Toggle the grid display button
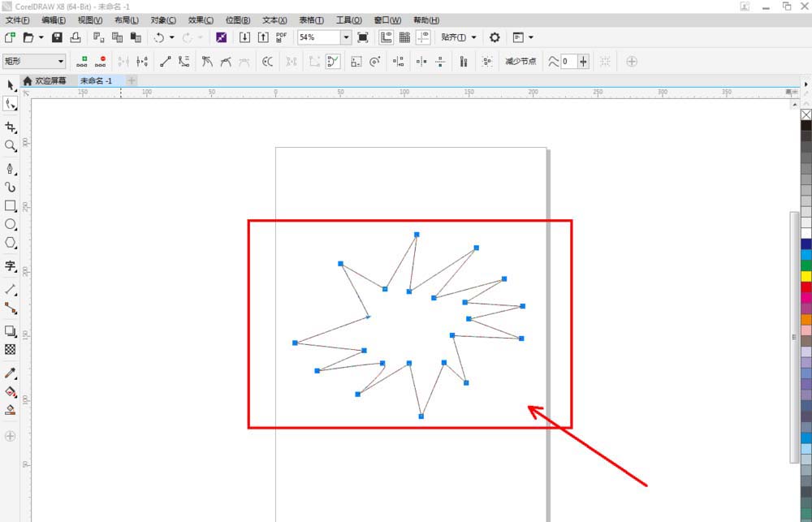This screenshot has width=812, height=522. click(x=404, y=37)
